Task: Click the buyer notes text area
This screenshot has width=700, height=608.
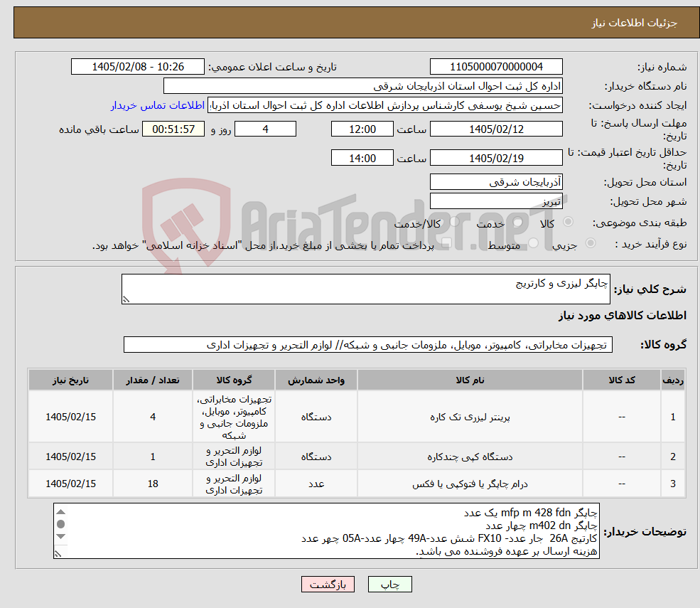Action: [326, 530]
